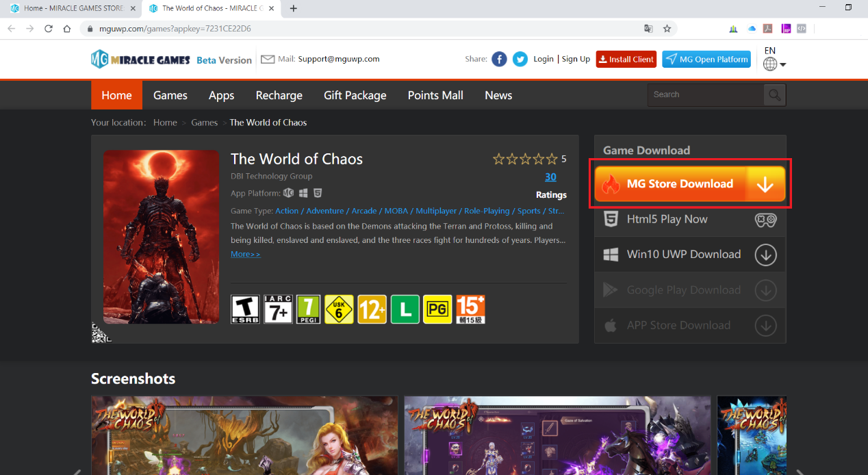Click the USK 6 rating badge
The height and width of the screenshot is (475, 868).
(339, 309)
